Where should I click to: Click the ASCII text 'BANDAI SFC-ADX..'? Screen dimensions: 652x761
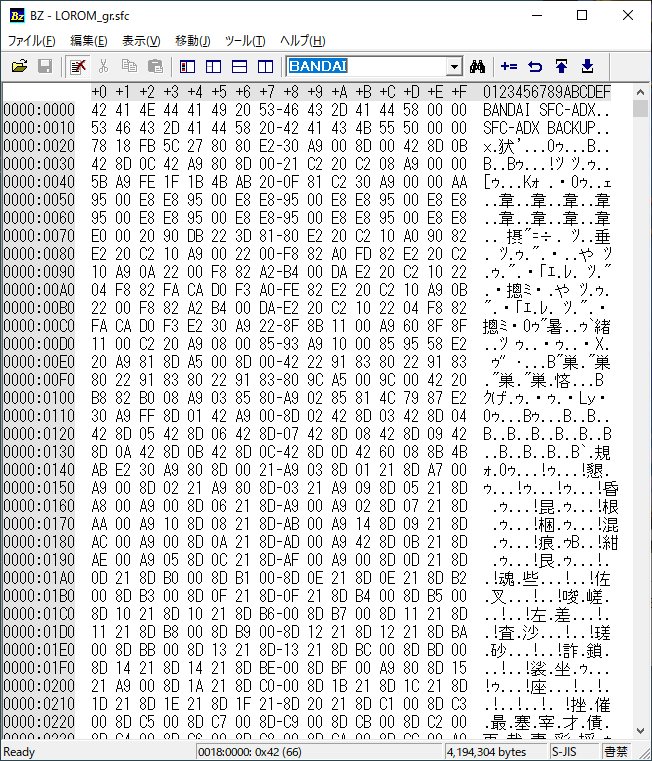click(546, 110)
